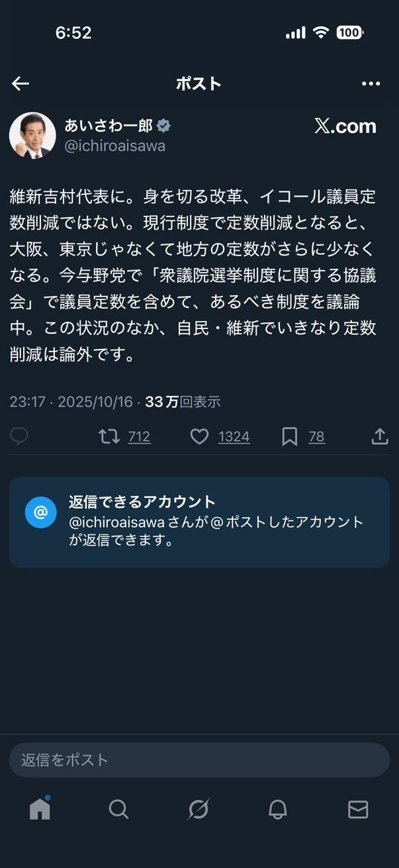
Task: Tap the back arrow icon
Action: tap(21, 83)
